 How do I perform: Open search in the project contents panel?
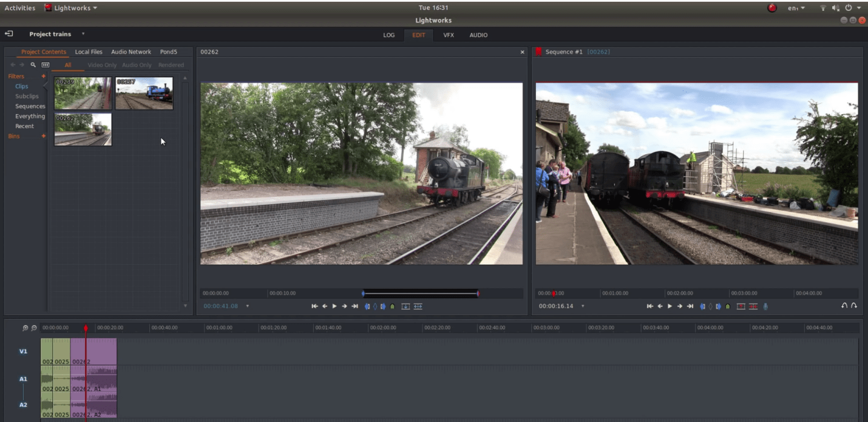[33, 65]
